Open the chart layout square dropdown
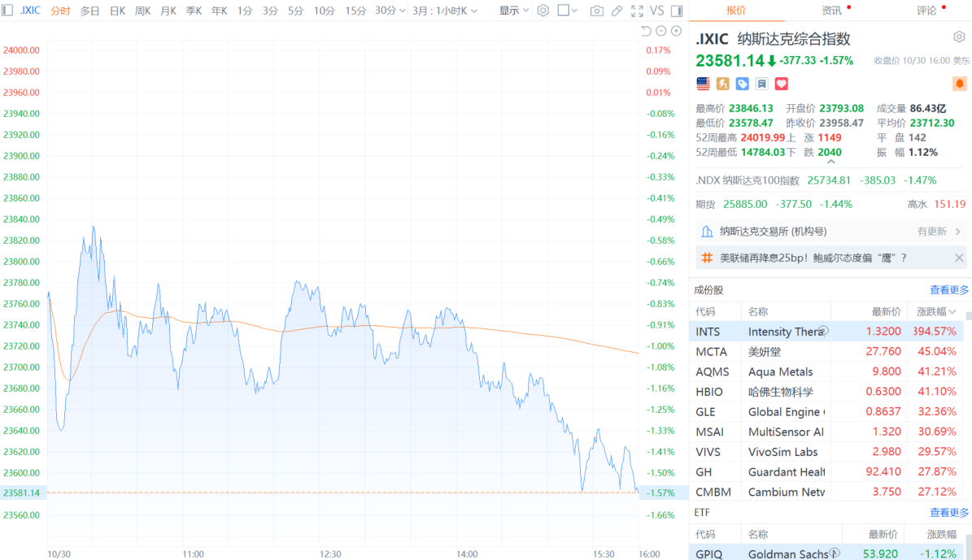This screenshot has height=560, width=972. point(567,11)
